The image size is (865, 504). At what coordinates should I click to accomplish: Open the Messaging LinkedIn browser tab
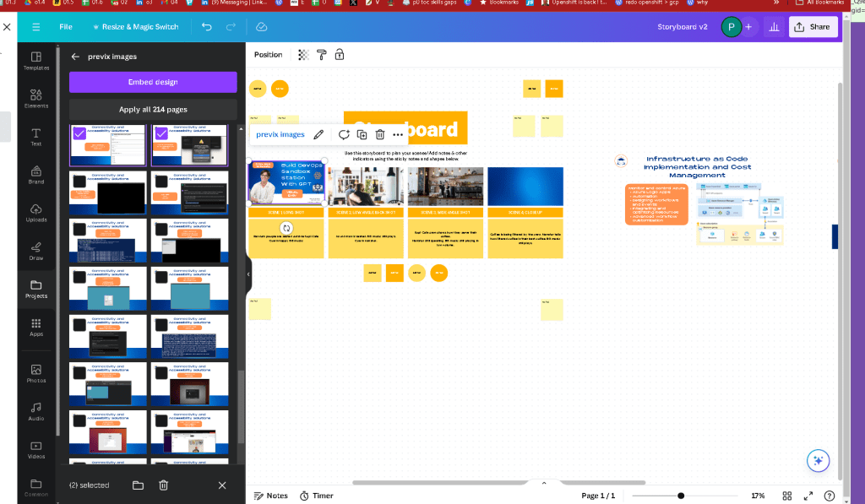click(x=235, y=3)
